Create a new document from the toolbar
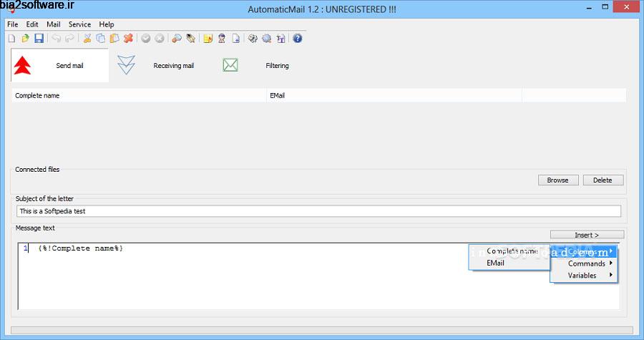 [12, 39]
